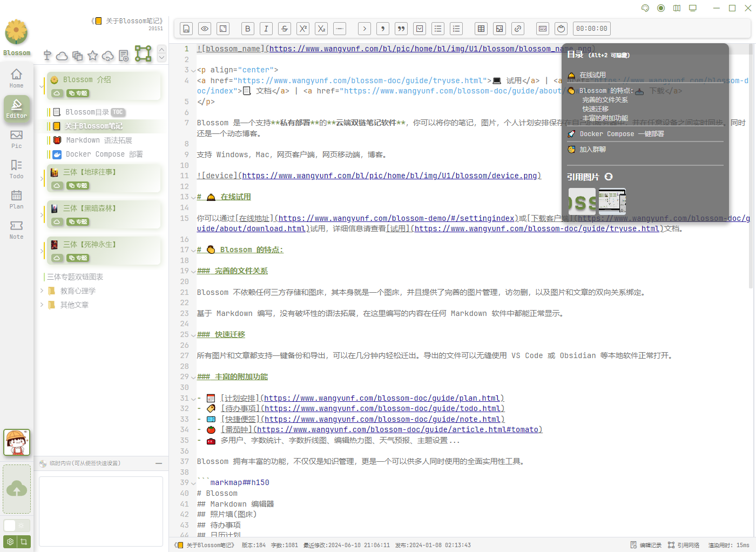
Task: Click the user avatar picture
Action: click(x=17, y=442)
